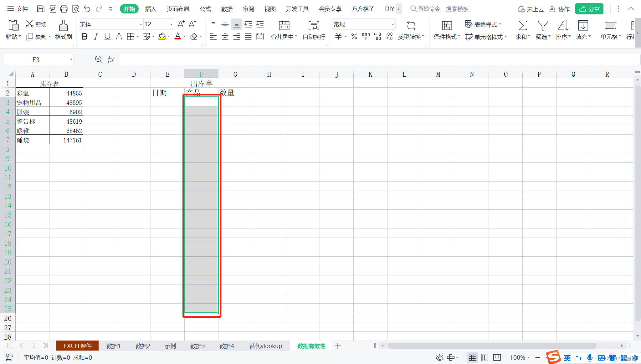641x364 pixels.
Task: Click the font color red A swatch
Action: tap(177, 37)
